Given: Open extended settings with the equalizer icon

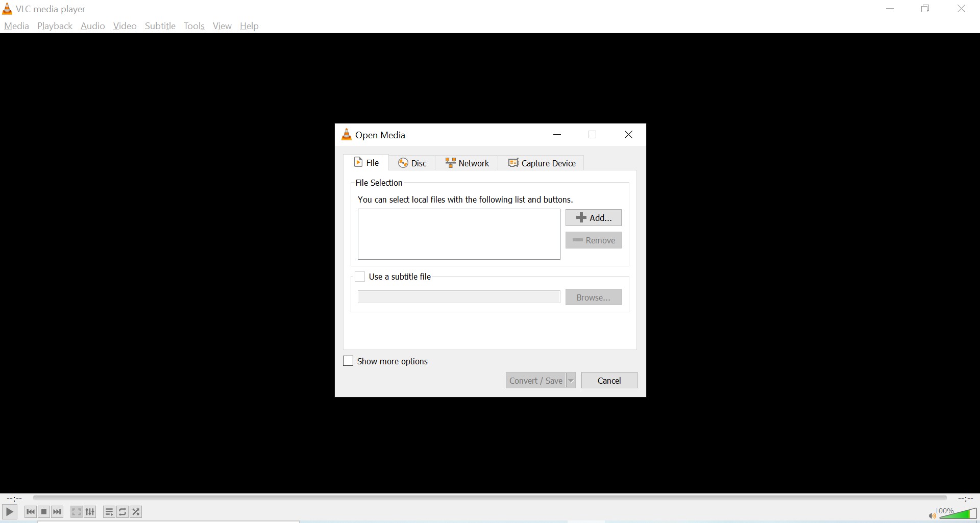Looking at the screenshot, I should click(x=90, y=512).
